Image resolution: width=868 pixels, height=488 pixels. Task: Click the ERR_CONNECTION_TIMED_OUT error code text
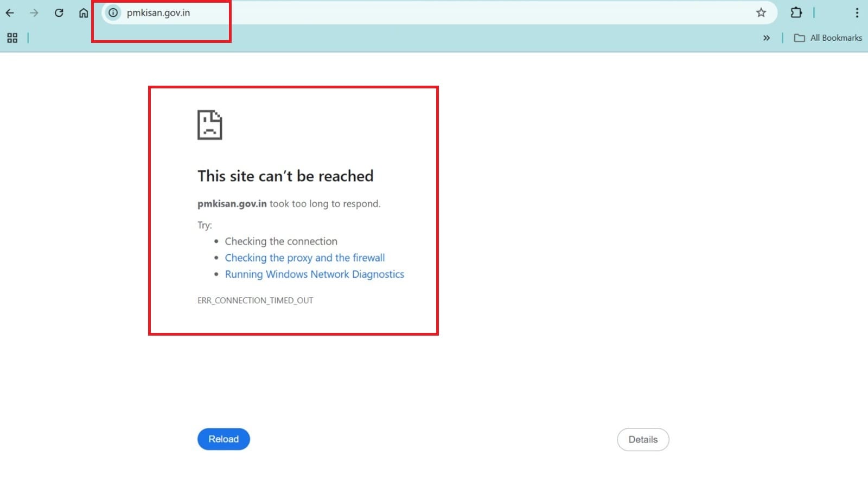click(255, 300)
